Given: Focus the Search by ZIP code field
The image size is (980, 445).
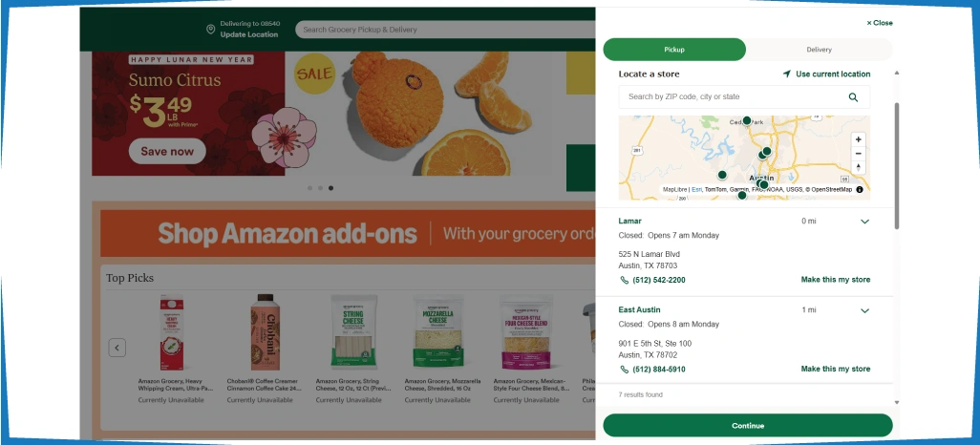Looking at the screenshot, I should 732,96.
